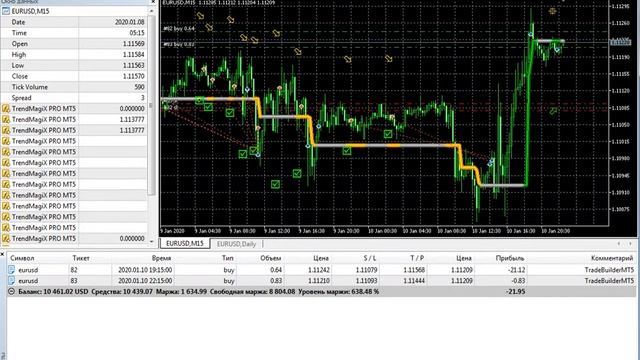Screen dimensions: 640x360
Task: Click the TradeBuilderMT5 comment for ticket 83
Action: click(x=609, y=281)
